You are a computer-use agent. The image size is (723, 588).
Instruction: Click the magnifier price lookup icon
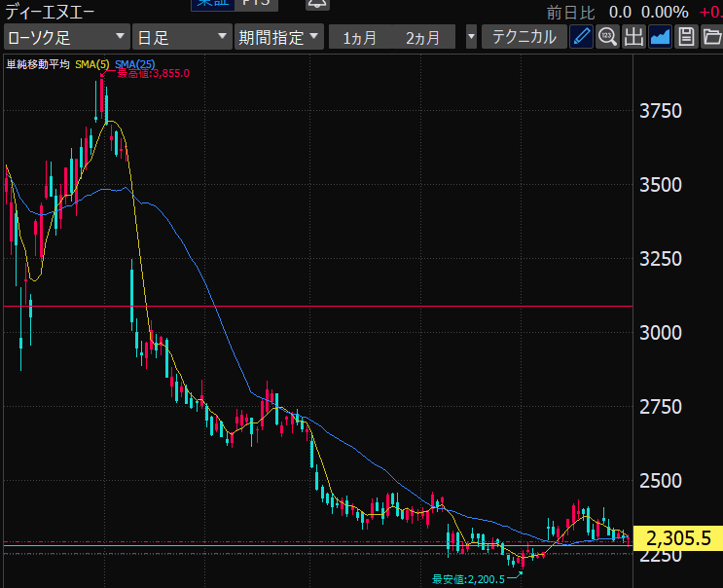coord(607,38)
